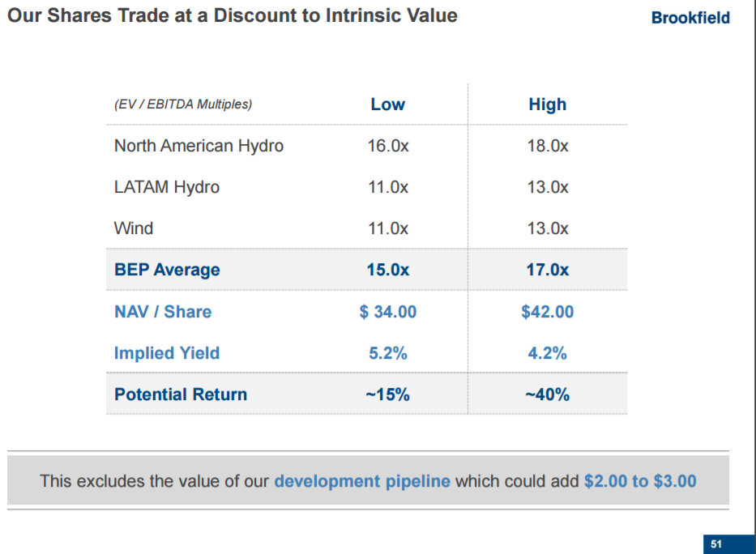Click the 18.0x North American Hydro value
The height and width of the screenshot is (554, 756).
(x=547, y=146)
